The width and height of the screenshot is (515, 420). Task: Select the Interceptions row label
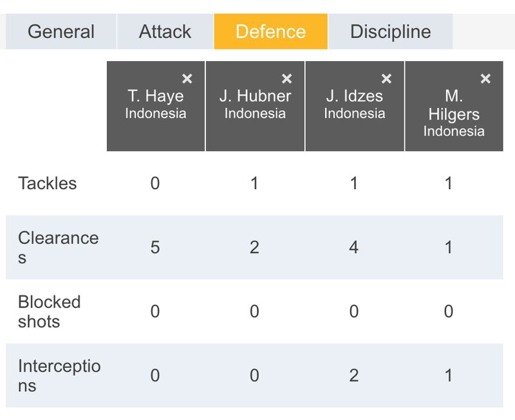click(59, 376)
